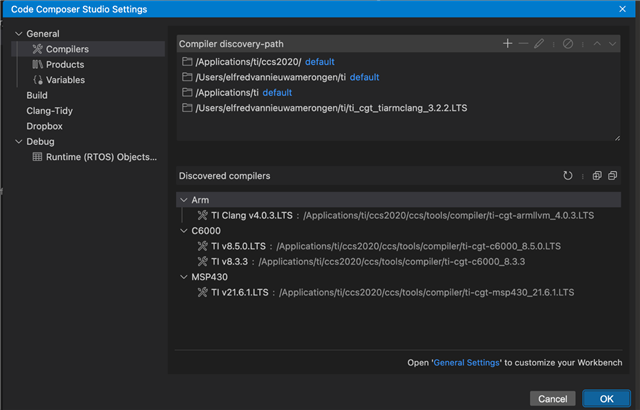Open the Products settings page
Viewport: 640px width, 410px height.
point(65,64)
